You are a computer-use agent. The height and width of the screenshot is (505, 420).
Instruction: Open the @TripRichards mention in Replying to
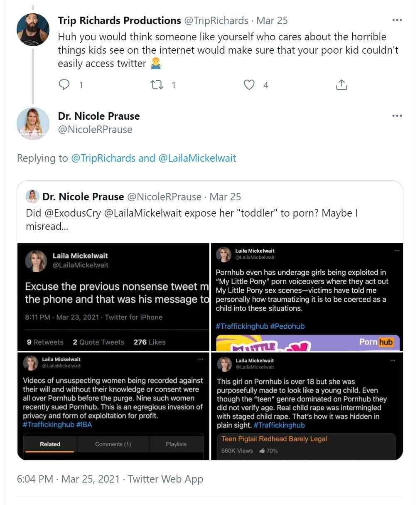pyautogui.click(x=103, y=158)
